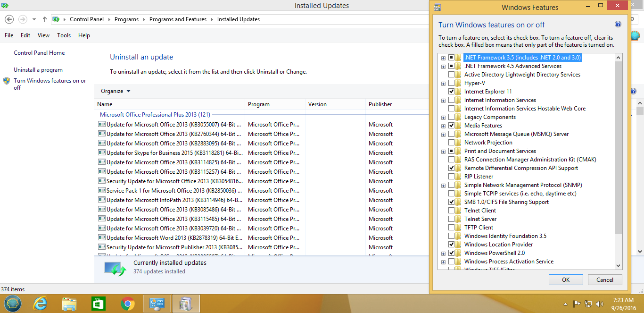644x313 pixels.
Task: Expand .NET Framework 4.5 Advanced Services node
Action: [443, 66]
